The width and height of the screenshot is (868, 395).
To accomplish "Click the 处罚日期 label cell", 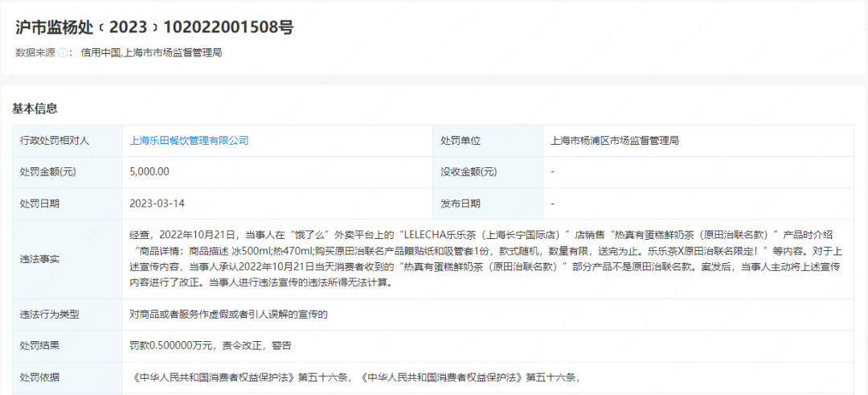I will 39,204.
